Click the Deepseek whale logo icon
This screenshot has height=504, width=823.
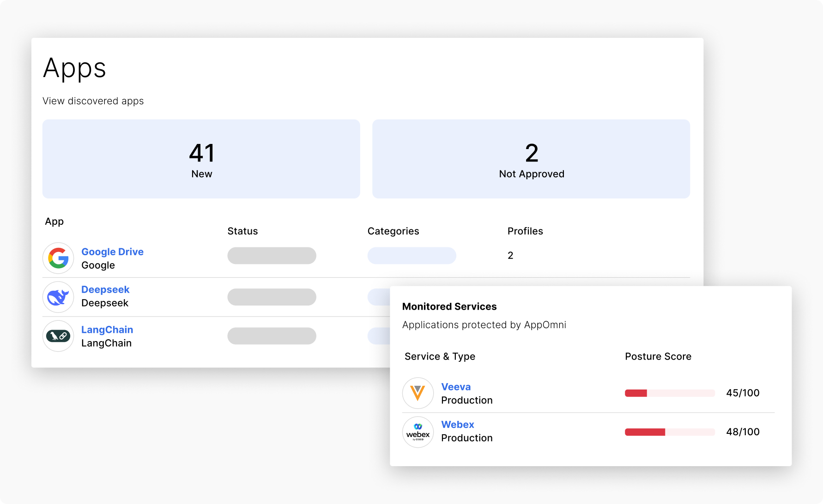click(x=58, y=297)
